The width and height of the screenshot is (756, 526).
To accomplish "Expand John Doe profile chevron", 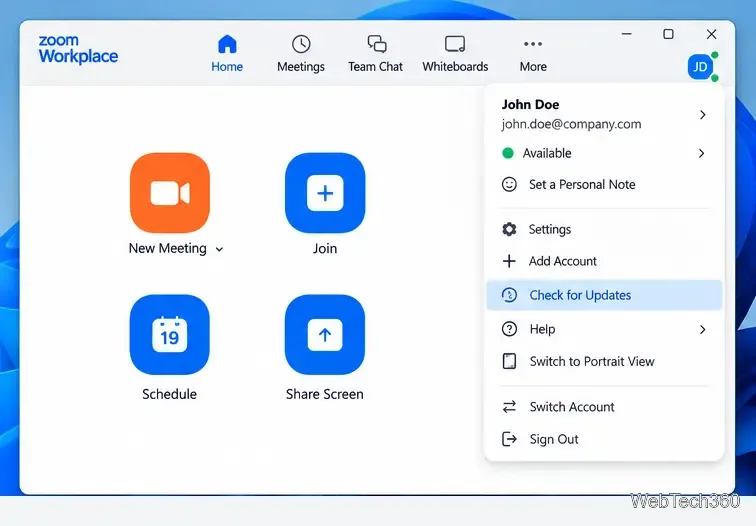I will (702, 115).
